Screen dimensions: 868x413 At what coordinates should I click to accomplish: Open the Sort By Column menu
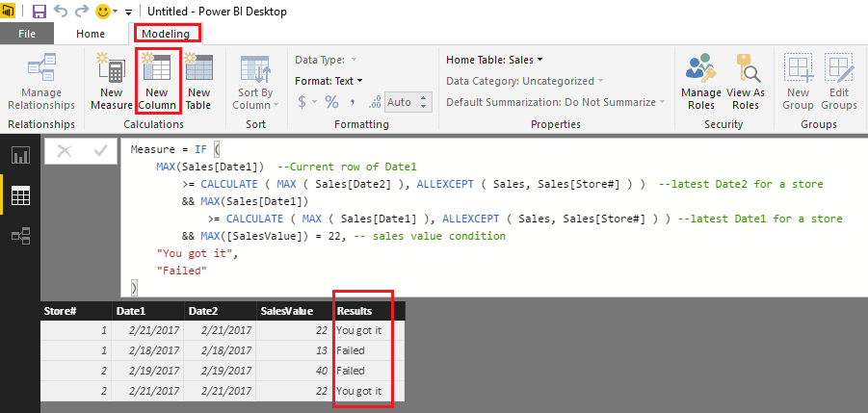point(255,82)
